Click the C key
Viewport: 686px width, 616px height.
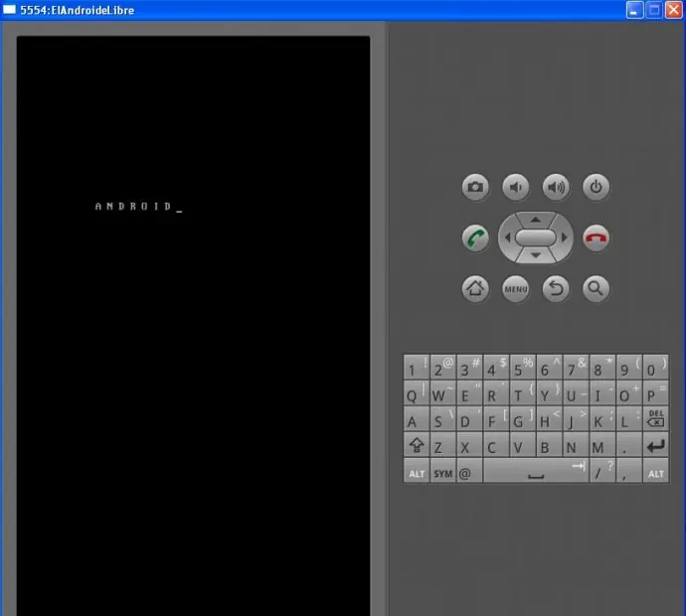coord(496,445)
